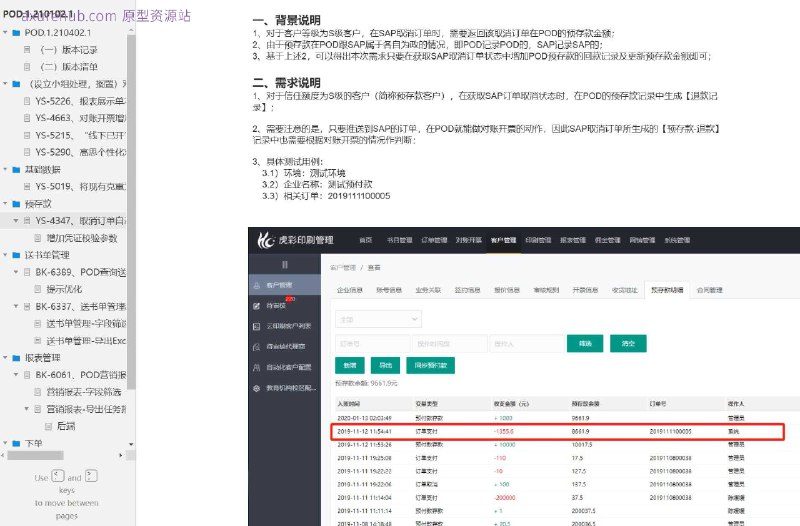Click the green 新增 button

(350, 365)
